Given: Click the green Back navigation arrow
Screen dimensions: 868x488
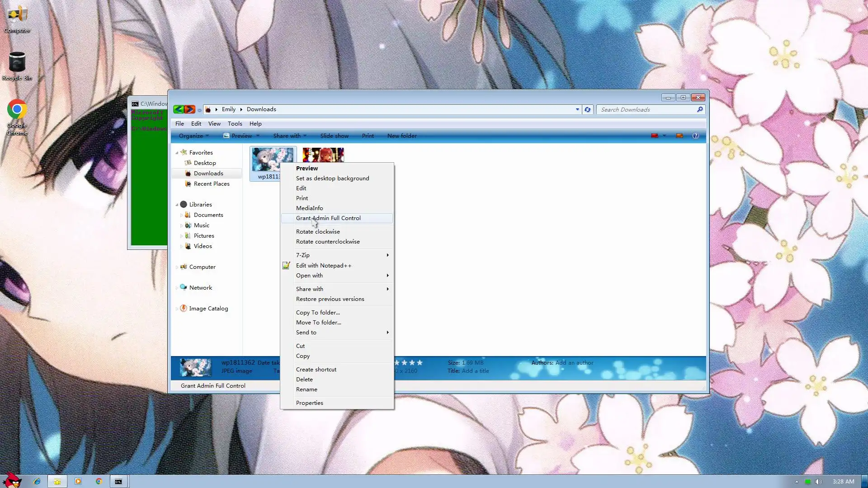Looking at the screenshot, I should click(x=179, y=109).
